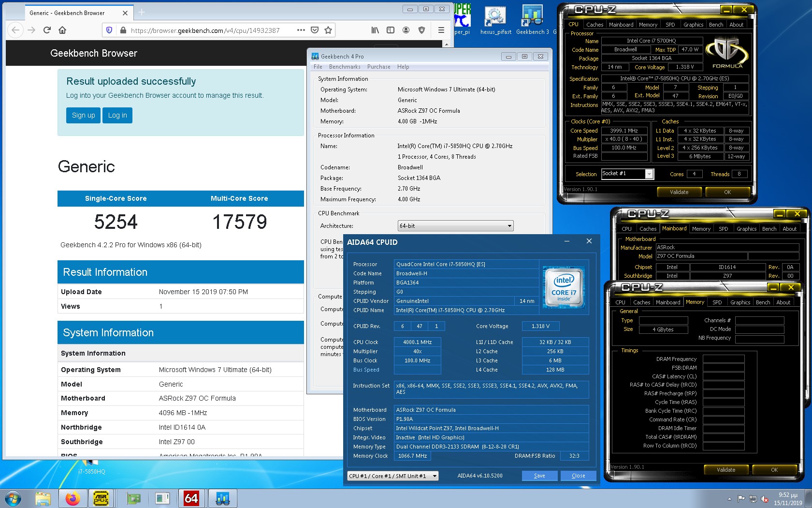The width and height of the screenshot is (812, 508).
Task: Open a new Firefox tab
Action: 142,12
